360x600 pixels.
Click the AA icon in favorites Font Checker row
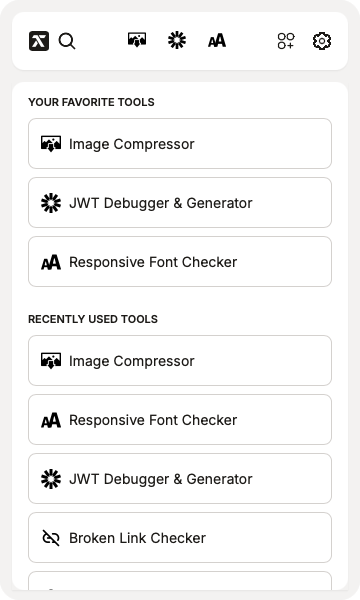click(x=51, y=262)
